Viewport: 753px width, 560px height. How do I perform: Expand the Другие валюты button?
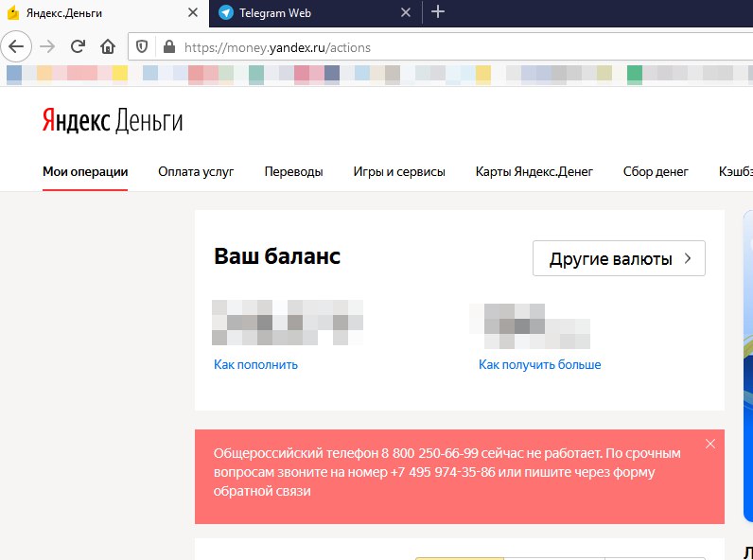pos(619,258)
